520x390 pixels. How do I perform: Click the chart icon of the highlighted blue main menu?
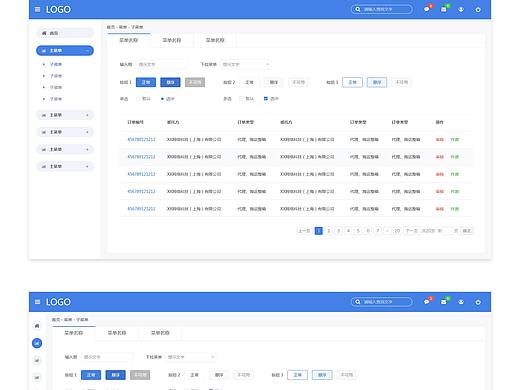44,51
